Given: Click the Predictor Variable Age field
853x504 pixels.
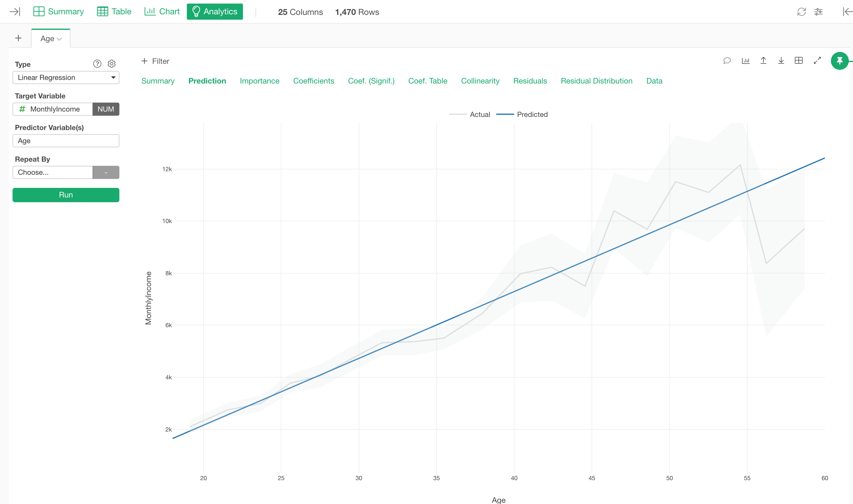Looking at the screenshot, I should tap(66, 140).
